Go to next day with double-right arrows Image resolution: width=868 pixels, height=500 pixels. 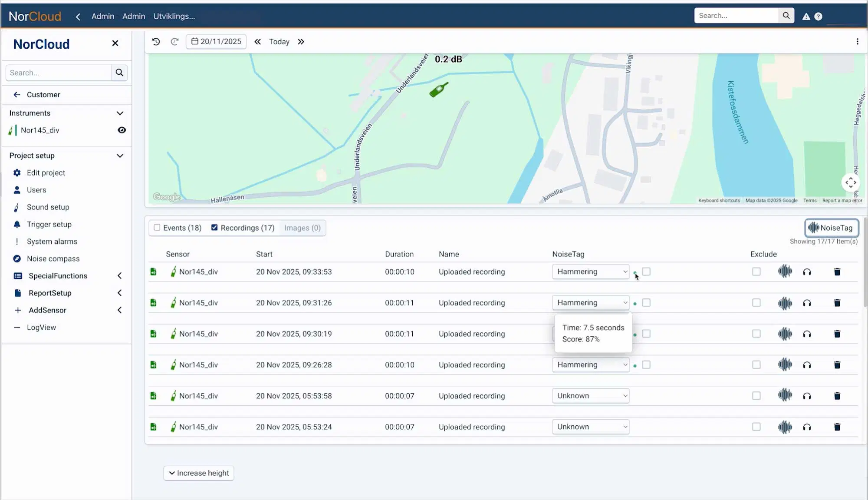click(x=301, y=42)
